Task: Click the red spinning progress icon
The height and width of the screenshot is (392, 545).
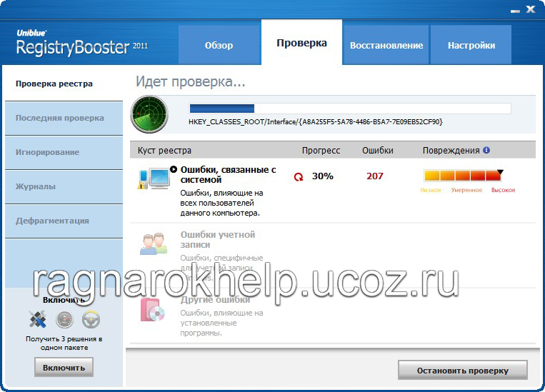Action: tap(299, 176)
